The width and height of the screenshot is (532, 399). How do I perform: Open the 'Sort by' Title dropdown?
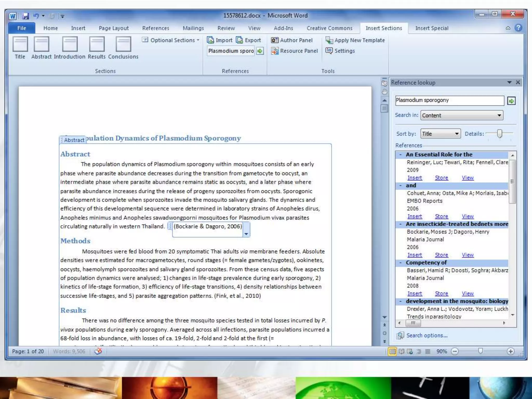coord(456,134)
